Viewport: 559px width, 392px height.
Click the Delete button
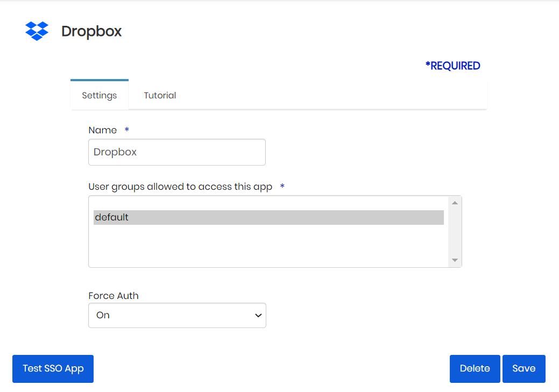475,368
